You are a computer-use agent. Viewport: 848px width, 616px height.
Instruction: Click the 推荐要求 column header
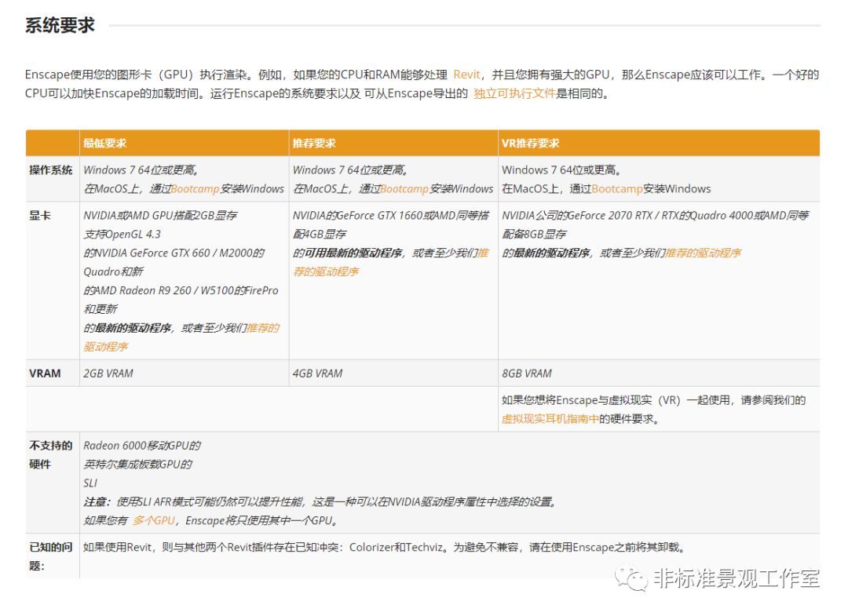[x=314, y=143]
